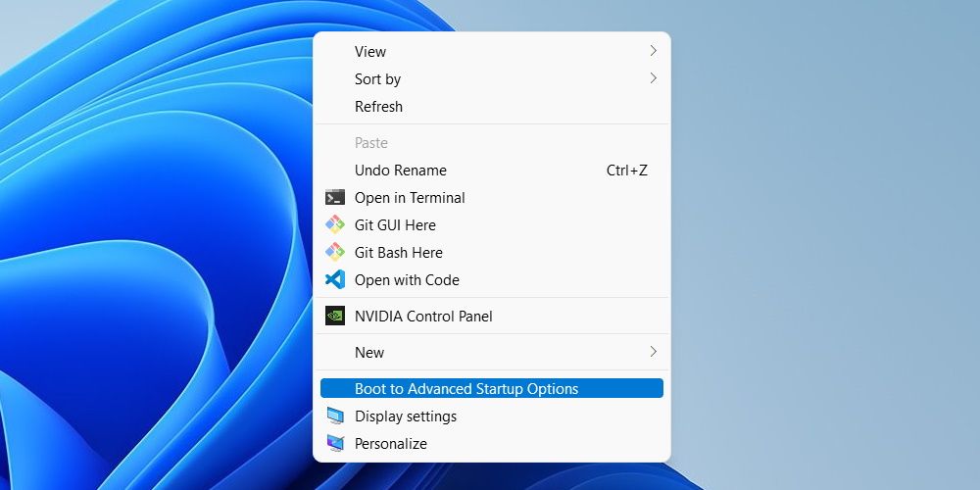Select Boot to Advanced Startup Options
Viewport: 980px width, 490px height.
pyautogui.click(x=492, y=388)
